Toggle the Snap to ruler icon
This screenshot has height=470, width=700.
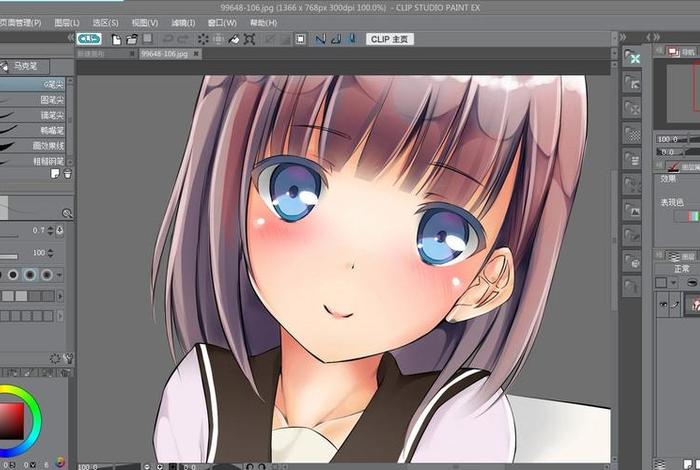[320, 39]
